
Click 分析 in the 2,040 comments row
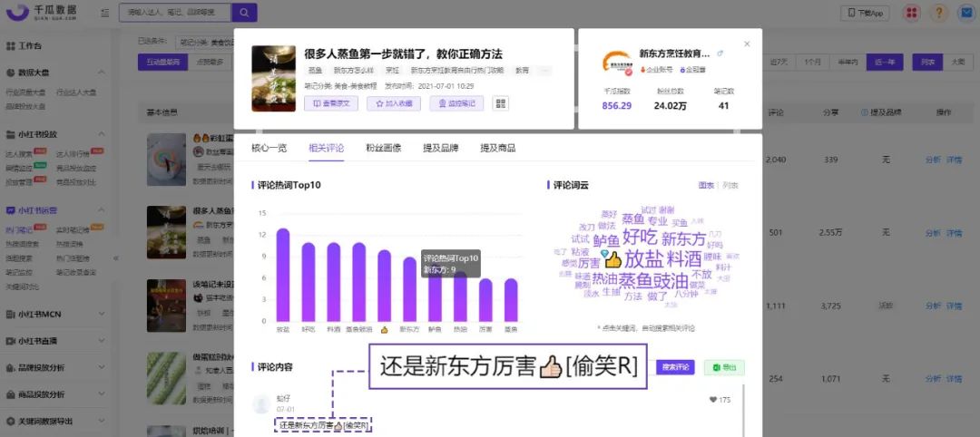pos(933,160)
